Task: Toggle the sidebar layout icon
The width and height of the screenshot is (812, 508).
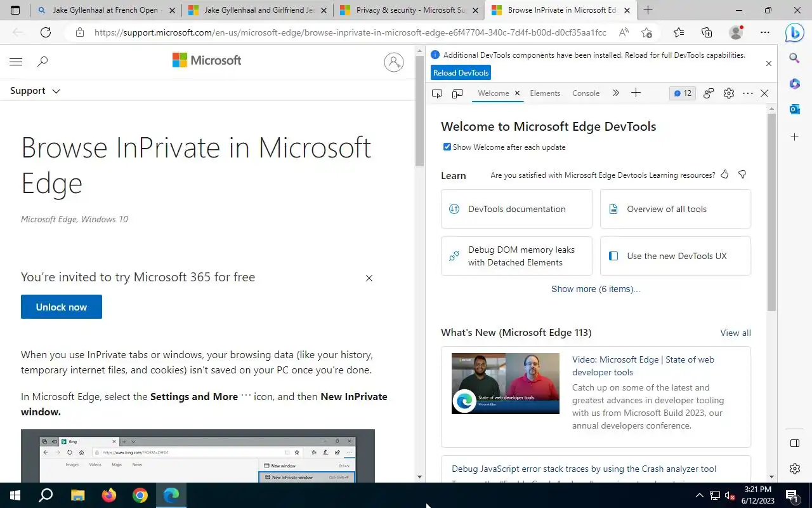Action: point(794,443)
